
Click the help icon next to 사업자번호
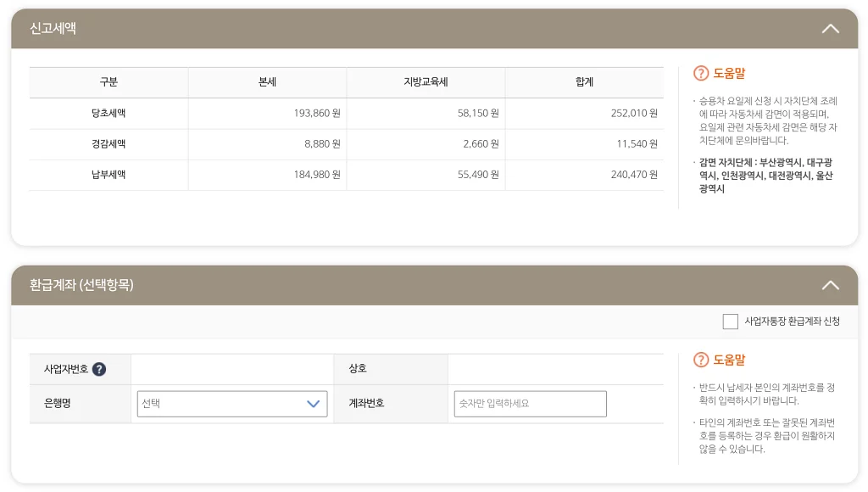click(99, 369)
